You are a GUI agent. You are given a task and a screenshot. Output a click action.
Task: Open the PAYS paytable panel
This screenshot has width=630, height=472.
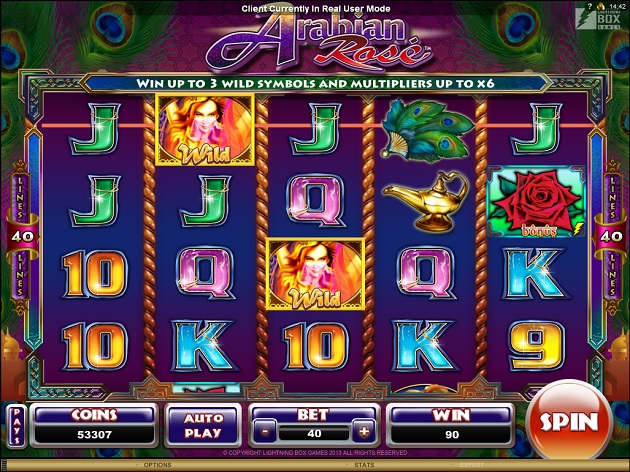coord(16,426)
